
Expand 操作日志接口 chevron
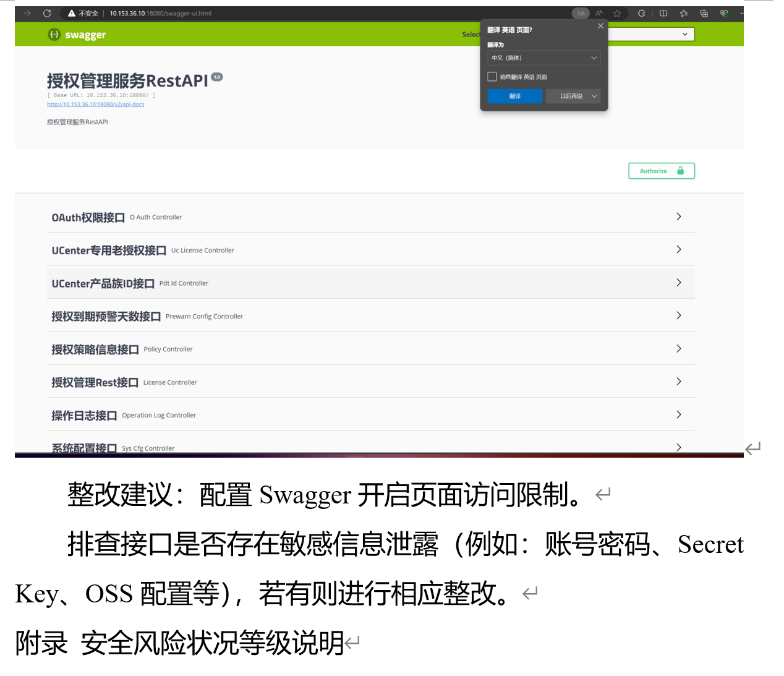[679, 414]
